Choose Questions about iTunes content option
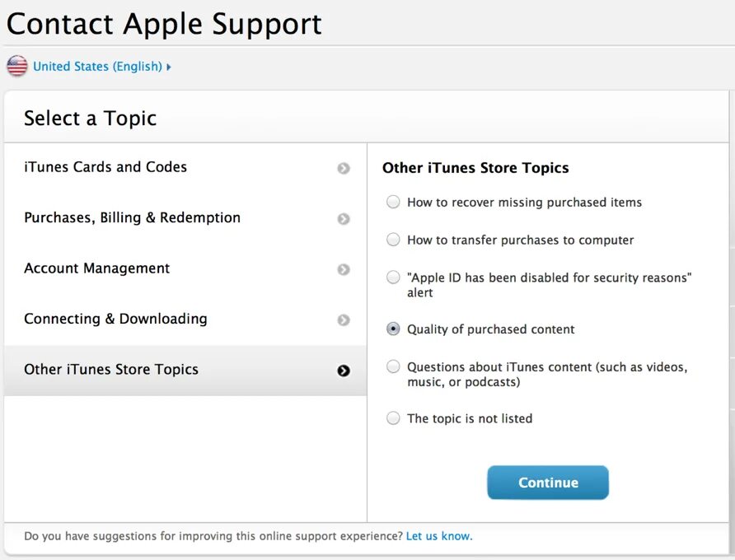Image resolution: width=735 pixels, height=560 pixels. click(393, 366)
